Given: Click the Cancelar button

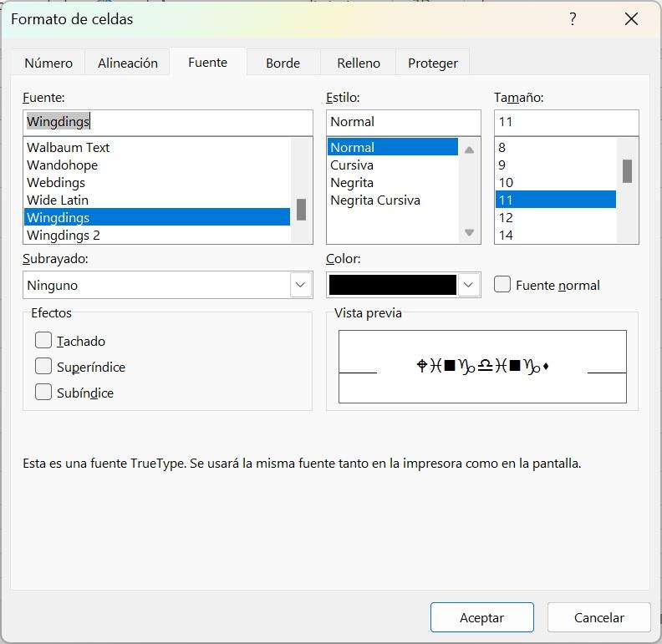Looking at the screenshot, I should pyautogui.click(x=598, y=618).
